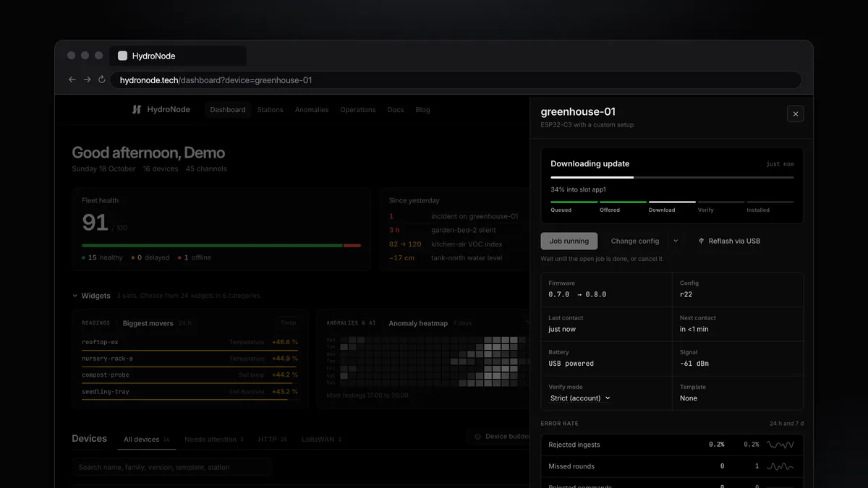
Task: Click the 'Missed rounds' row label
Action: 571,466
